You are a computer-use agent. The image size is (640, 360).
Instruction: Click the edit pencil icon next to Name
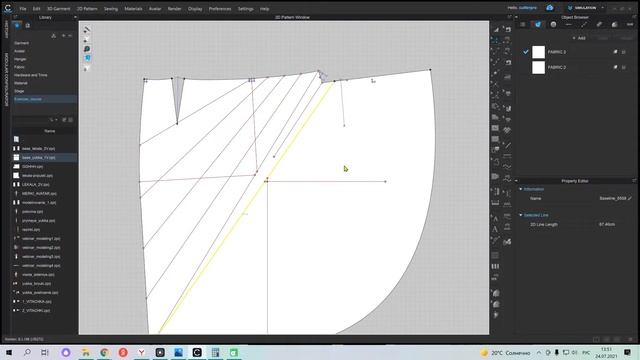coord(630,198)
